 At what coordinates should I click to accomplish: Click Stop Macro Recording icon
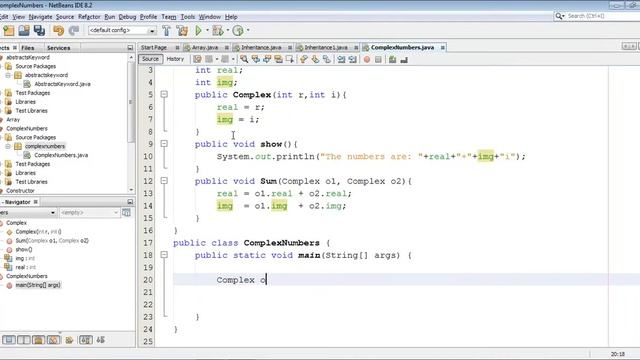tap(378, 60)
